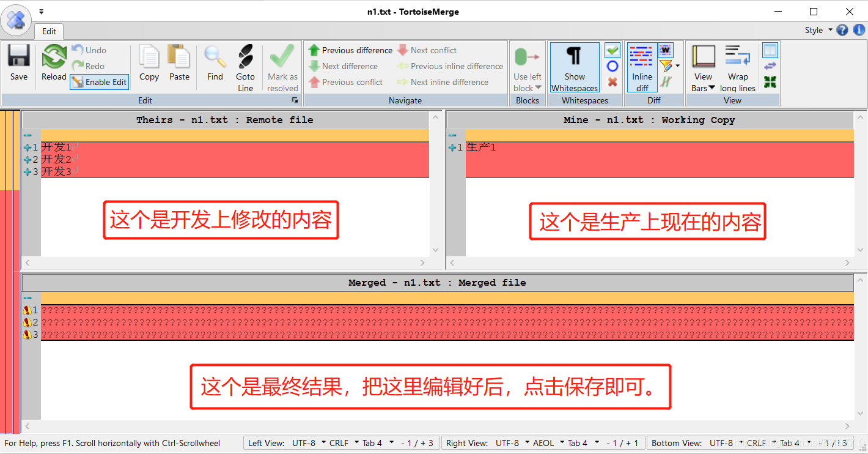
Task: Click the Merged n1.txt Merged file header
Action: pyautogui.click(x=437, y=283)
